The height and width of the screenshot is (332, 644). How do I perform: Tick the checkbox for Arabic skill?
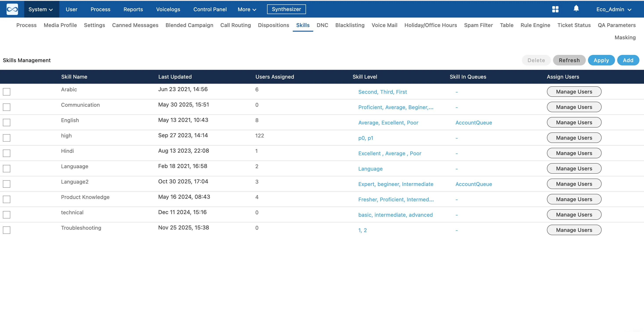[x=7, y=92]
